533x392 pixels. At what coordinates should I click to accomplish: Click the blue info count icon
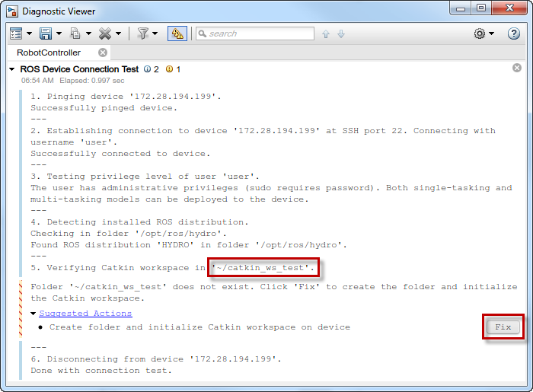click(x=147, y=69)
